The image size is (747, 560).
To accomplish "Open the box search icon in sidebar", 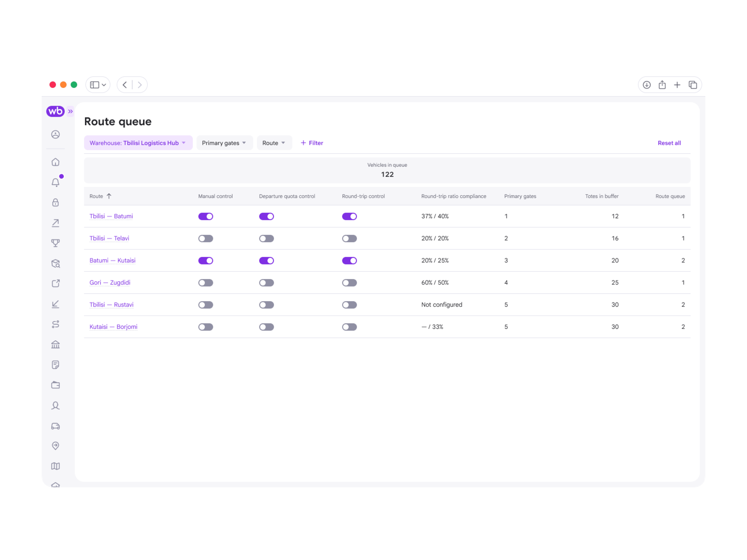I will [x=55, y=263].
